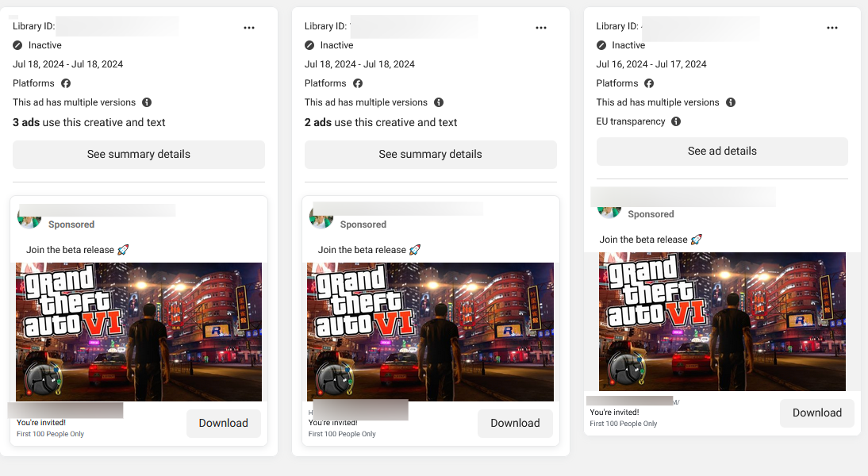Open the three-dot menu on the 2 ads card
Viewport: 868px width, 476px height.
(541, 28)
